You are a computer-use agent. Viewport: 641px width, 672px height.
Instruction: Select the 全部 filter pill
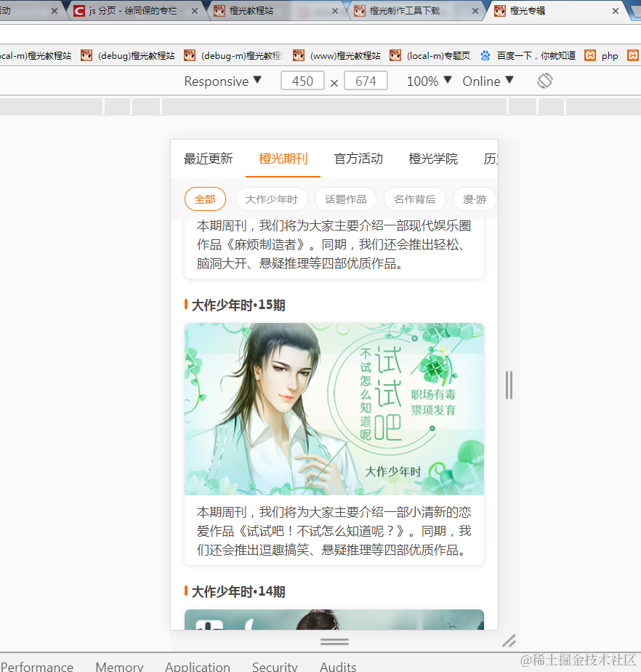[x=205, y=199]
